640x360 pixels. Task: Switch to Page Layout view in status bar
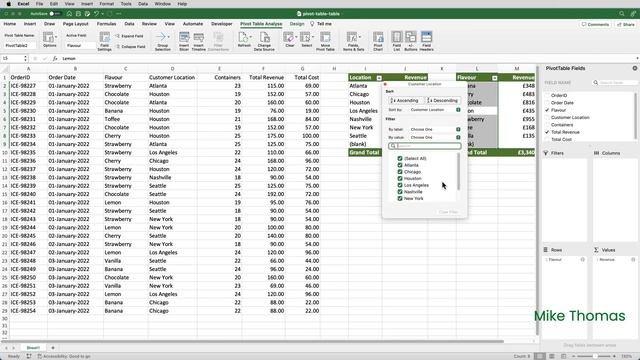click(552, 356)
